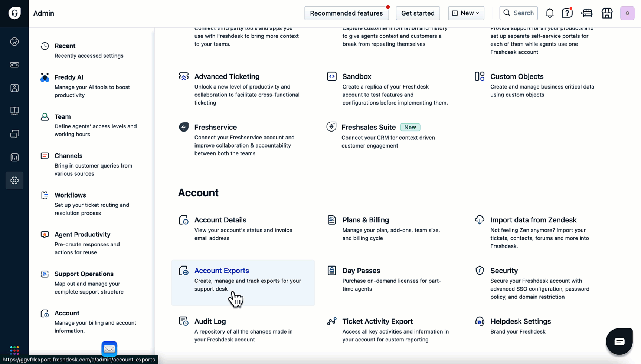Viewport: 641px width, 364px height.
Task: Open the Plans & Billing link
Action: click(366, 220)
